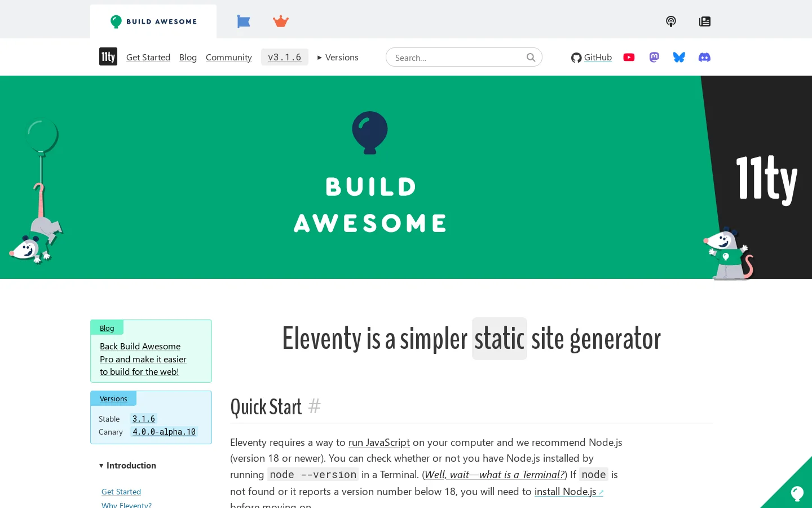Open the sidebar Get Started link
The height and width of the screenshot is (508, 812).
click(x=121, y=492)
